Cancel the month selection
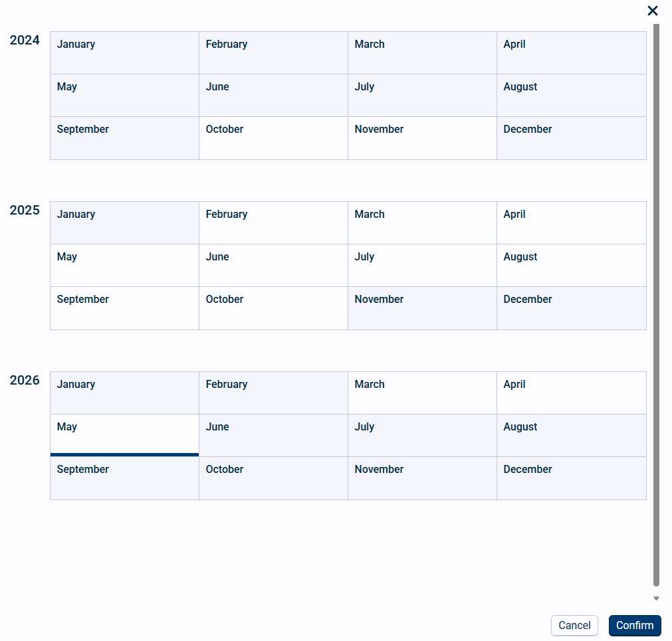The height and width of the screenshot is (641, 672). click(x=574, y=626)
